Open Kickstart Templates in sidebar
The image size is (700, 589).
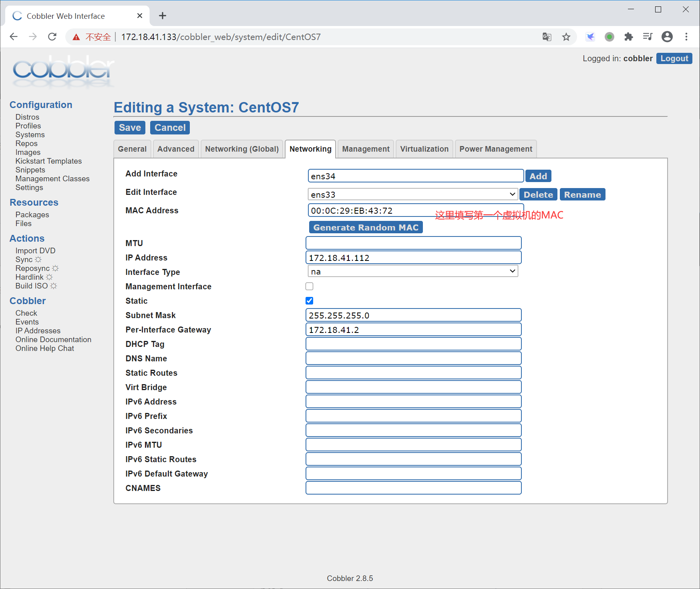tap(48, 161)
